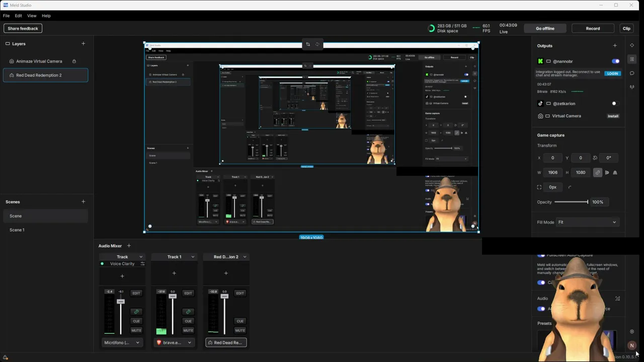Image resolution: width=644 pixels, height=362 pixels.
Task: Add an effect to Track 1 channel
Action: pyautogui.click(x=174, y=274)
